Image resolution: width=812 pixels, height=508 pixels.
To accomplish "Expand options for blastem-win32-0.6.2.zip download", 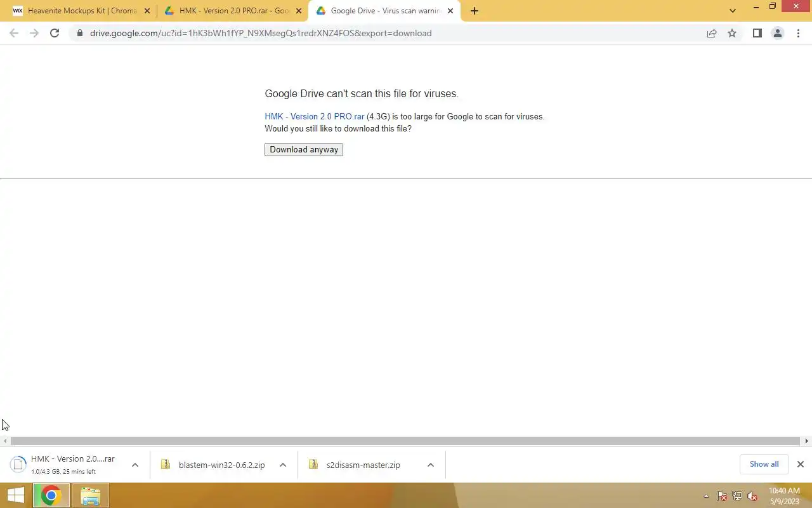I will point(283,465).
